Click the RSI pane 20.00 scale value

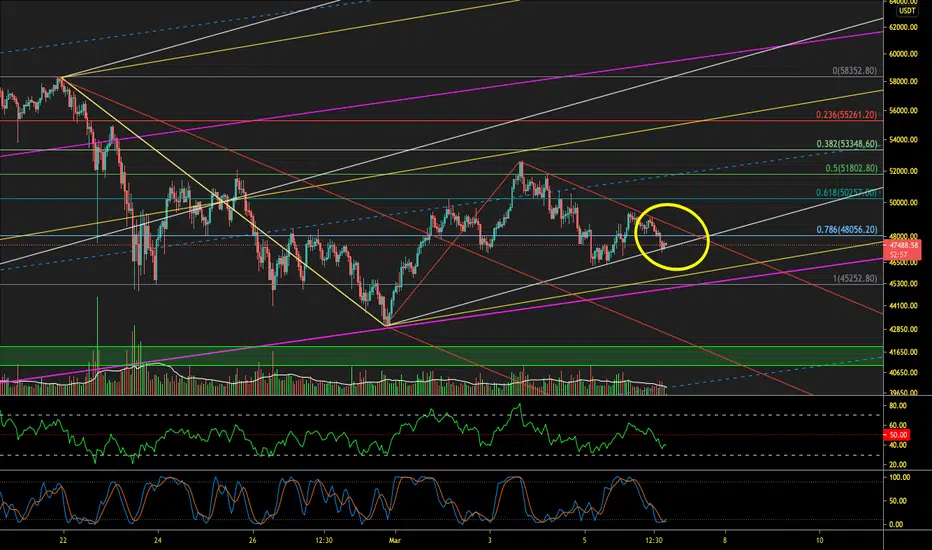coord(898,464)
